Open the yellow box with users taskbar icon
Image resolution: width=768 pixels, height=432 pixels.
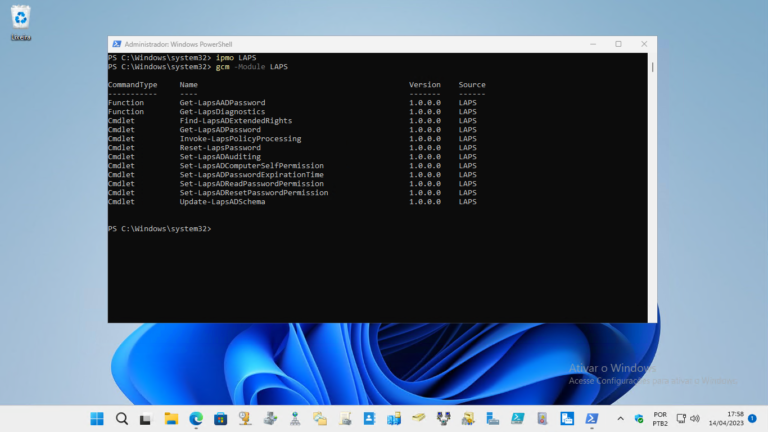click(468, 419)
